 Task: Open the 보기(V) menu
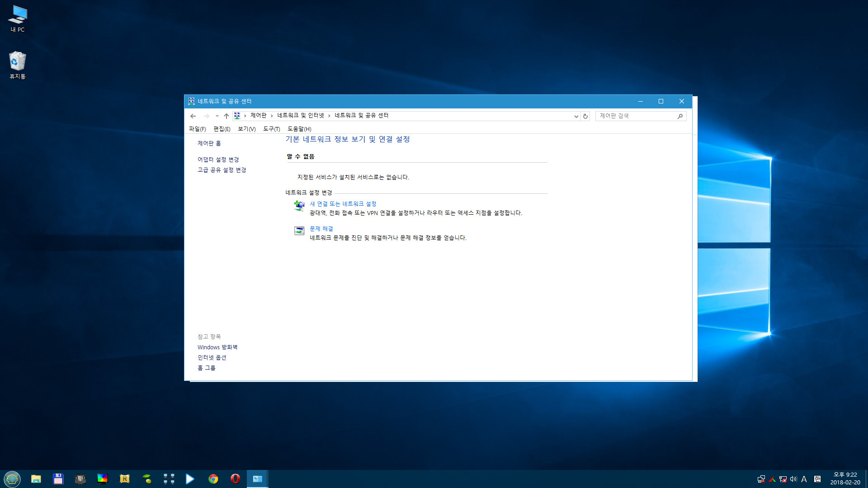tap(247, 129)
